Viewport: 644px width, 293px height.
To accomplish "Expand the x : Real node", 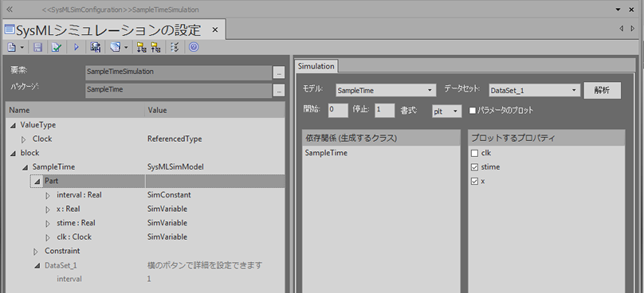I will click(48, 209).
